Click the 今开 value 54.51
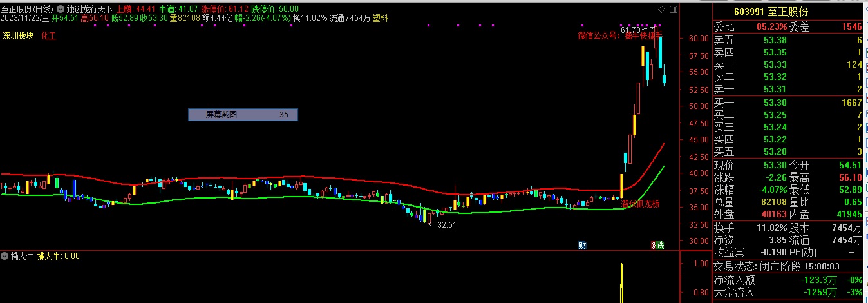This screenshot has width=868, height=303. 850,165
